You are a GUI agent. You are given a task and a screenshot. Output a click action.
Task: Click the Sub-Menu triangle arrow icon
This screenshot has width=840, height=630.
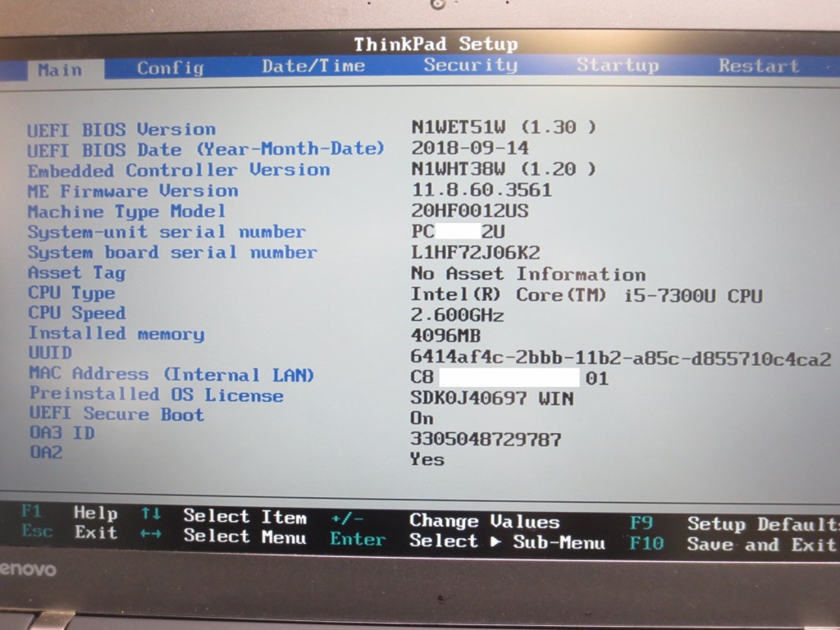click(495, 541)
